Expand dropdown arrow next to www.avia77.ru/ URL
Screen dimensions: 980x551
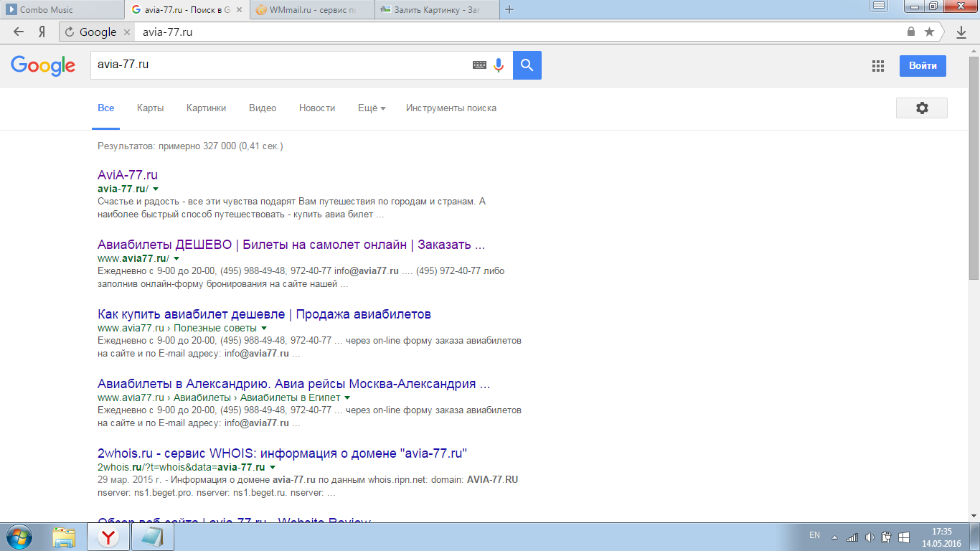coord(176,259)
